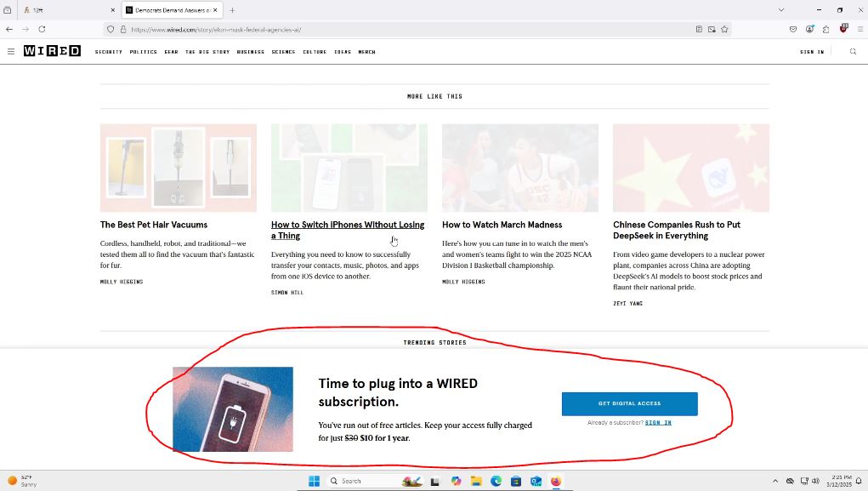Open the Ideas nav section

343,52
